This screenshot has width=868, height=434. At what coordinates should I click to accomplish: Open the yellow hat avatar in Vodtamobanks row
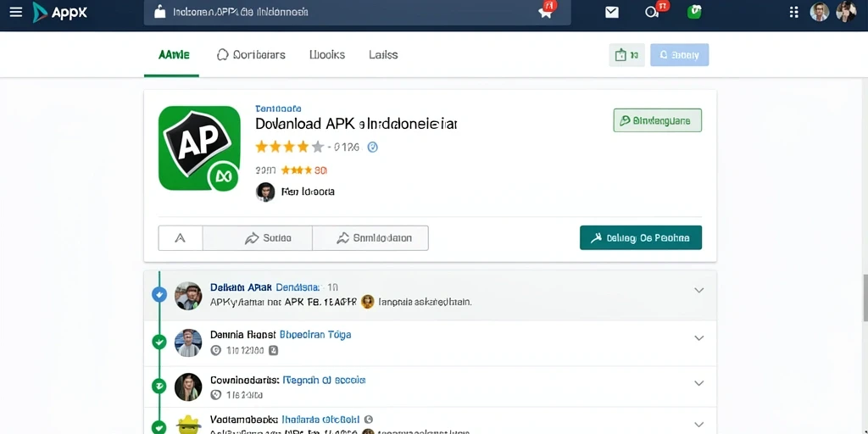click(189, 425)
